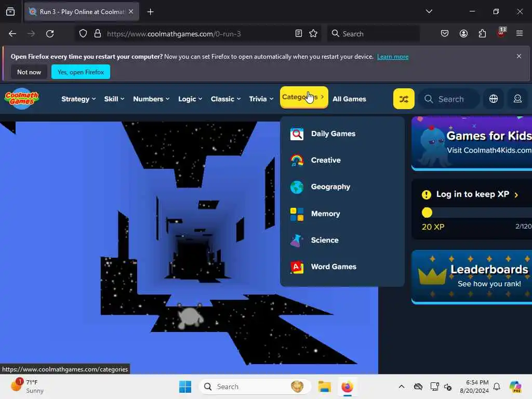Click the Firefox taskbar icon

click(347, 387)
